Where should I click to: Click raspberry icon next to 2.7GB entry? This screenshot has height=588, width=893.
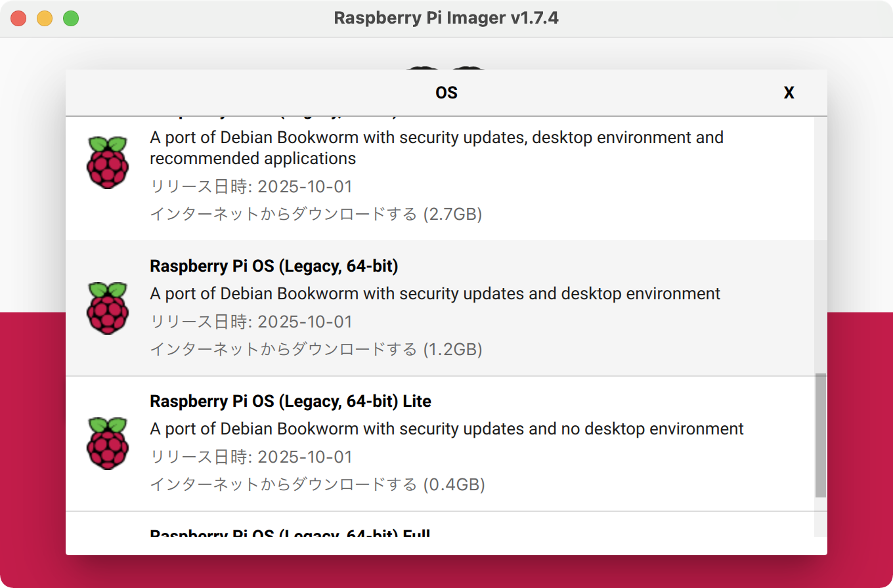[107, 163]
